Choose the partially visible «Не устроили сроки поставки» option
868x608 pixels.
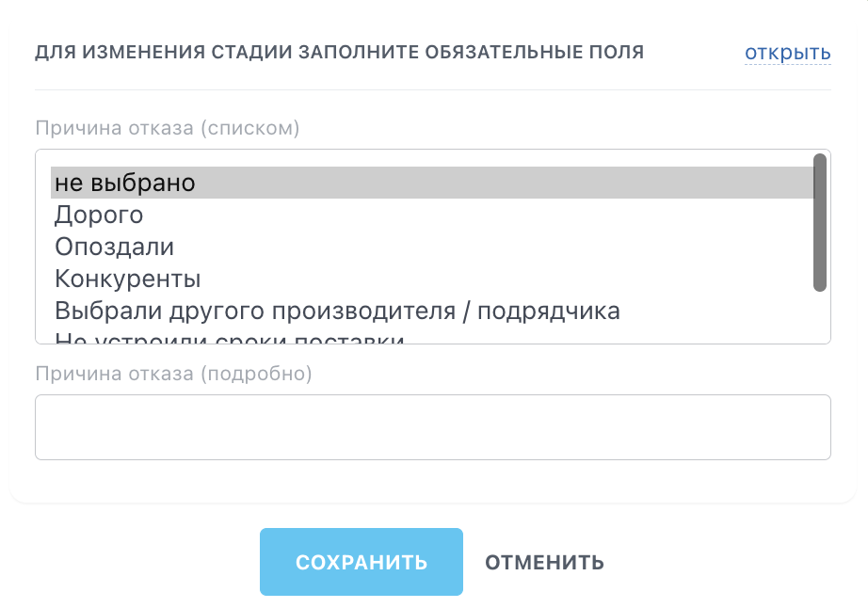point(229,338)
